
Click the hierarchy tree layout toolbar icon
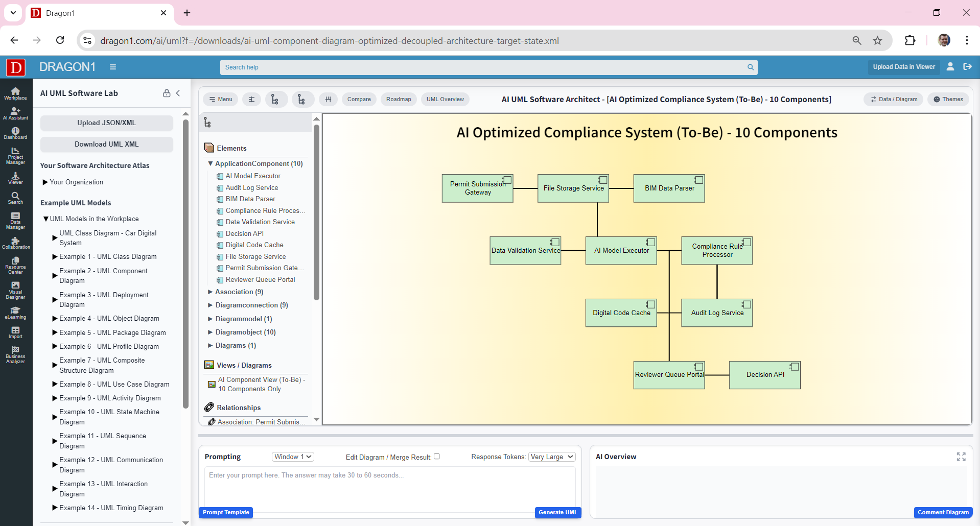point(276,99)
